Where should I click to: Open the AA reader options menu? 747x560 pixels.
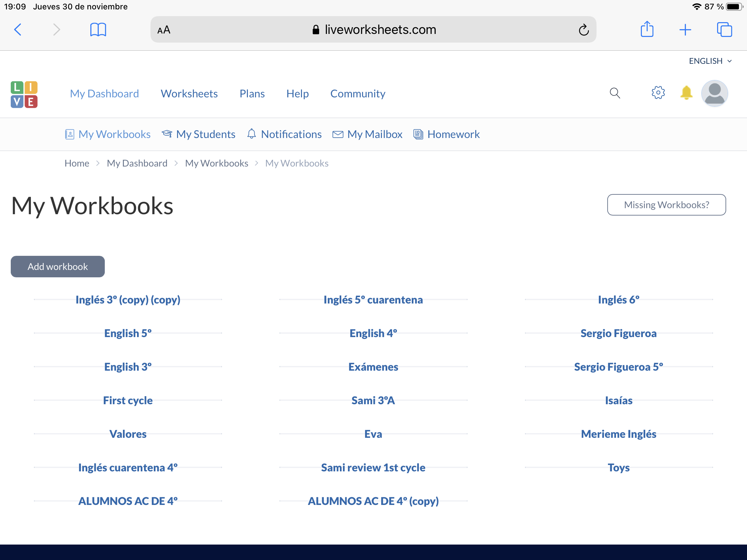(x=164, y=30)
